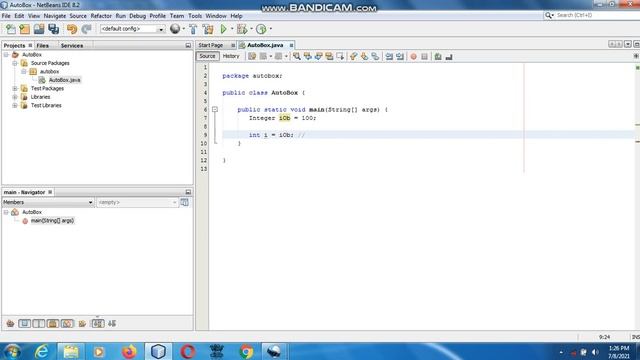This screenshot has height=360, width=640.
Task: Open the Debug menu
Action: [x=138, y=16]
